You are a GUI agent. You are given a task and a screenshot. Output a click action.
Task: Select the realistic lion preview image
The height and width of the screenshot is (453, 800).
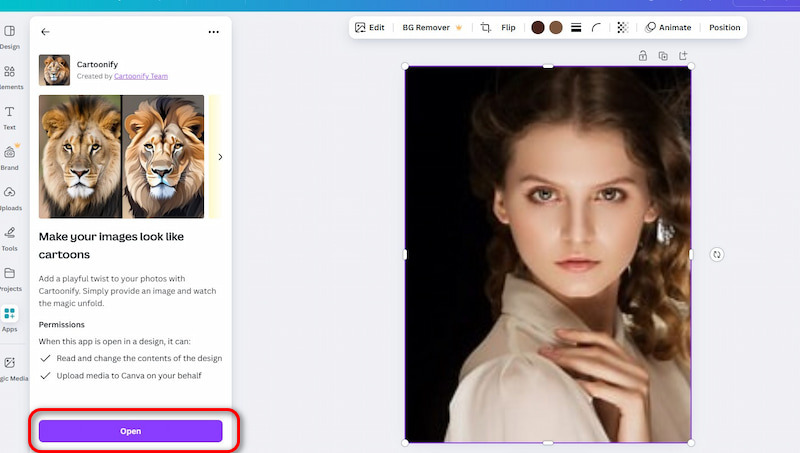(80, 157)
